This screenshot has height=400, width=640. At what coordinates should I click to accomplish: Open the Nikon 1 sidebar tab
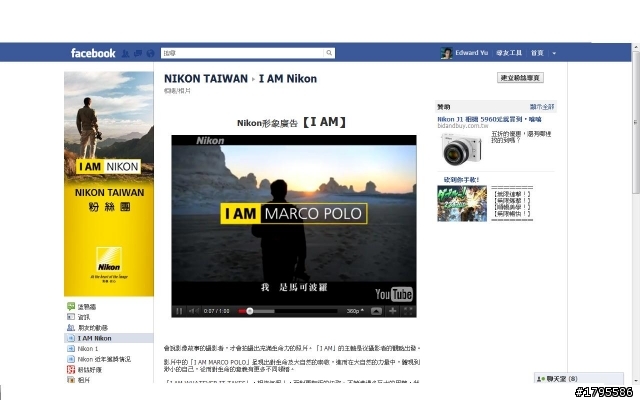[88, 349]
